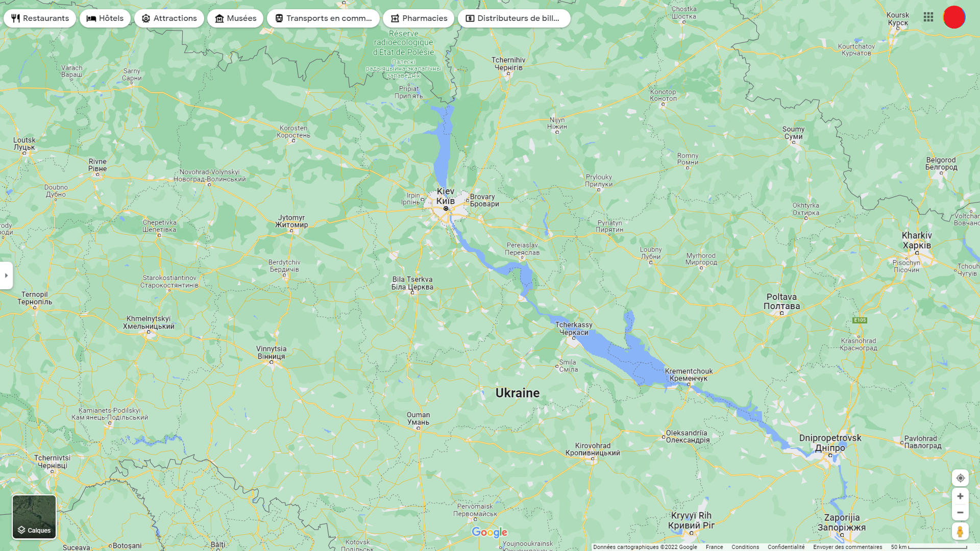980x551 pixels.
Task: Toggle the Hôtels category on
Action: (x=106, y=18)
